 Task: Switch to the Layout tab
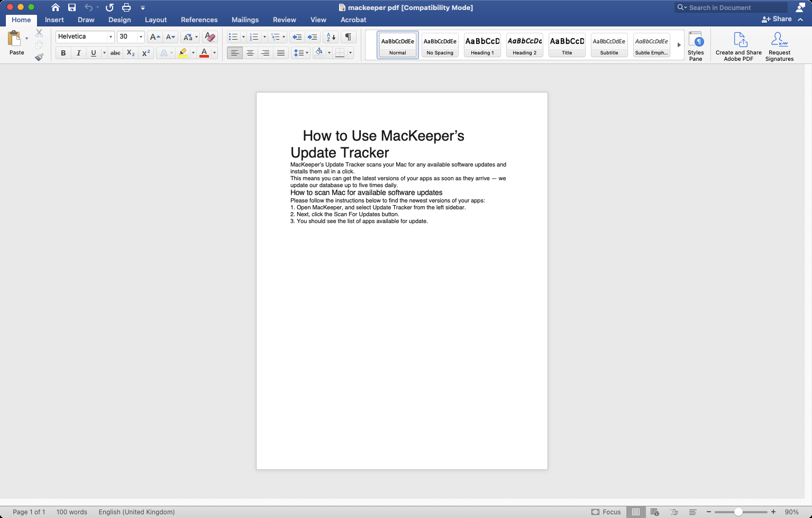156,20
